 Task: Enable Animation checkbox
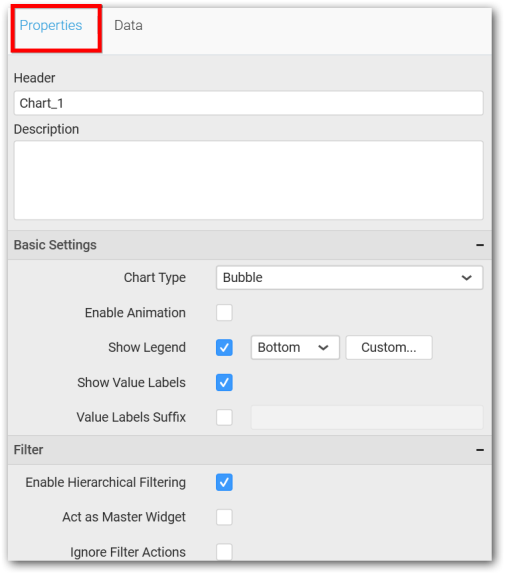tap(224, 313)
